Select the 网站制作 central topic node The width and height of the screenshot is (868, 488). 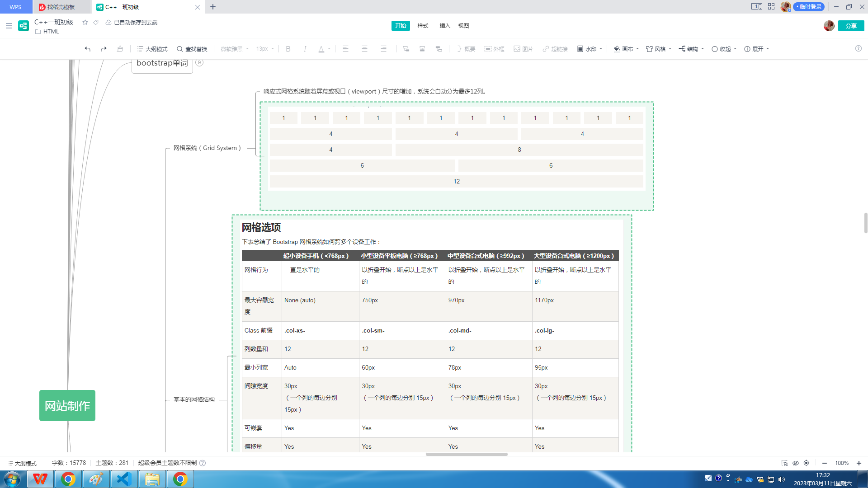click(x=67, y=405)
